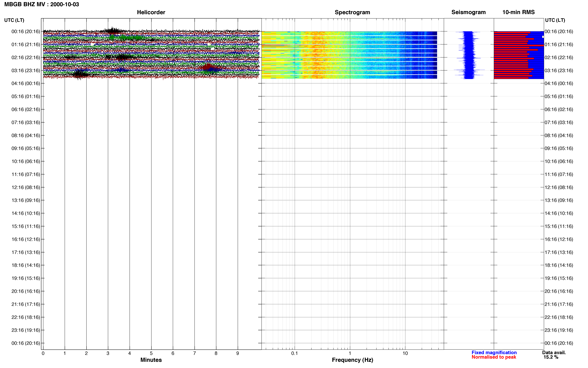Viewport: 588px width, 368px height.
Task: Click the left '08:16 (04:16)' time label
Action: click(x=26, y=135)
